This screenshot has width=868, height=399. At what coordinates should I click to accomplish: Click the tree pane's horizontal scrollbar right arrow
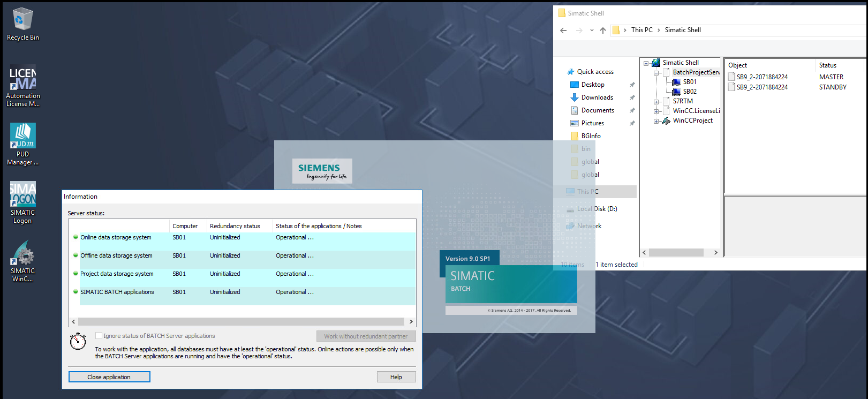tap(715, 252)
